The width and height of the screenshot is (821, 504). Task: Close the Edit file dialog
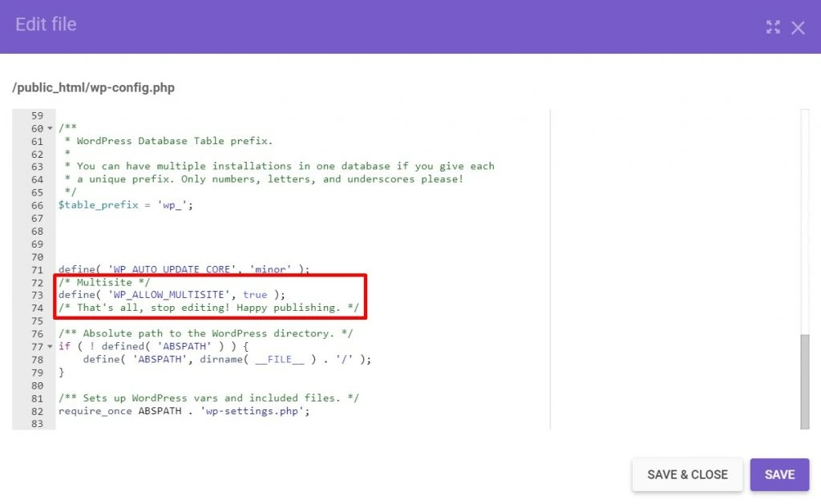(798, 28)
